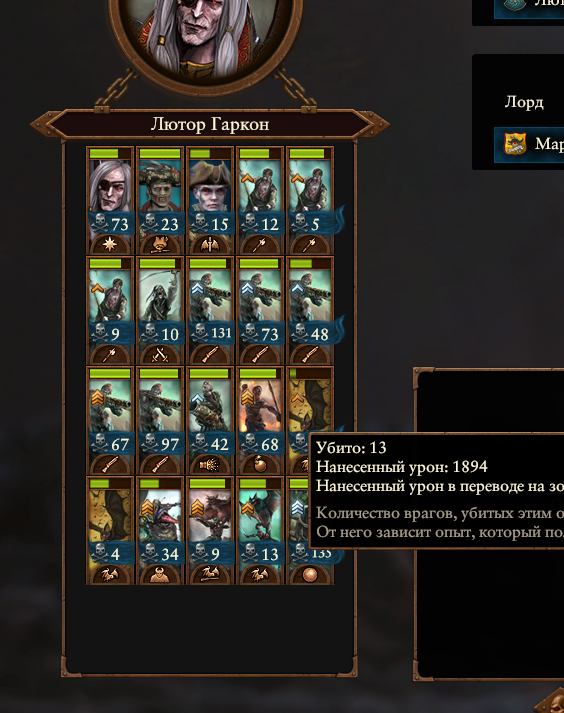
Task: Click the Лорд label in the right panel
Action: (524, 102)
